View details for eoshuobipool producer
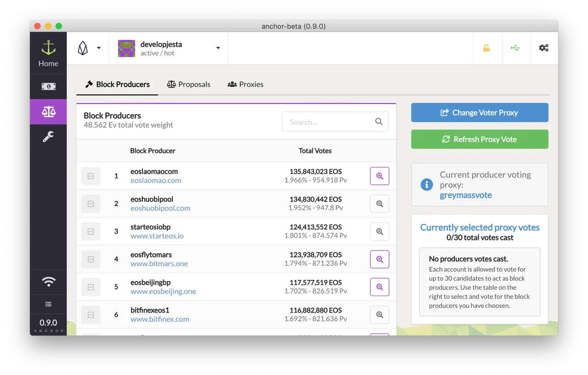The image size is (588, 375). point(379,204)
